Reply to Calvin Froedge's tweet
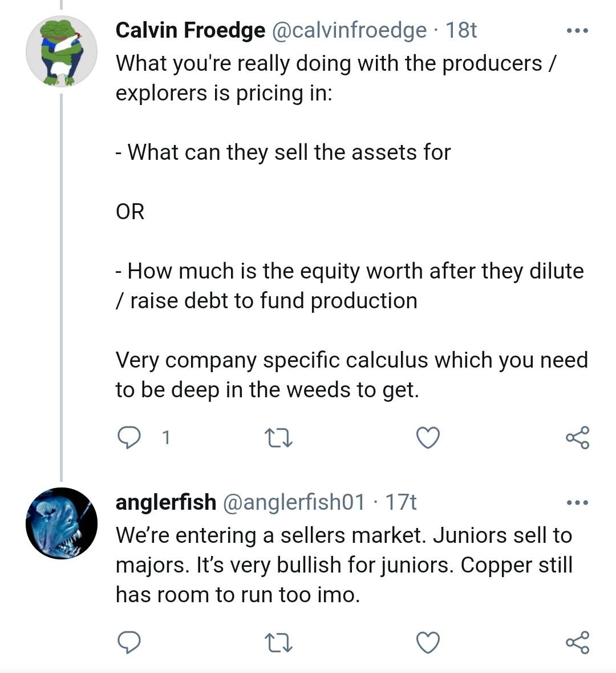Image resolution: width=616 pixels, height=673 pixels. coord(129,437)
